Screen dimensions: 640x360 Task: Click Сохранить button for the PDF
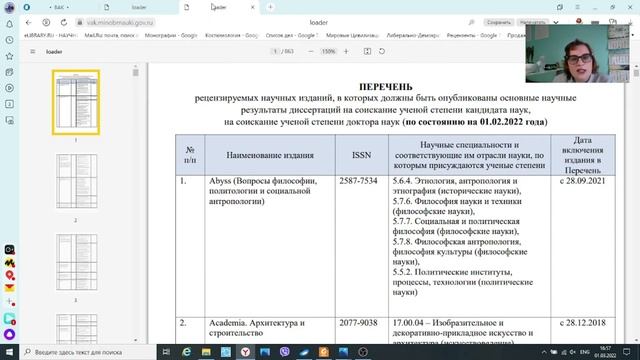(x=498, y=22)
